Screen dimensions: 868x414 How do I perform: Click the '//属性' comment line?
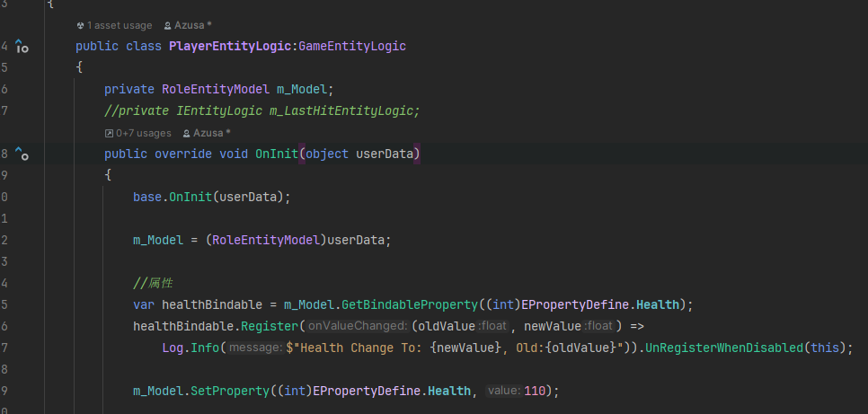[153, 283]
